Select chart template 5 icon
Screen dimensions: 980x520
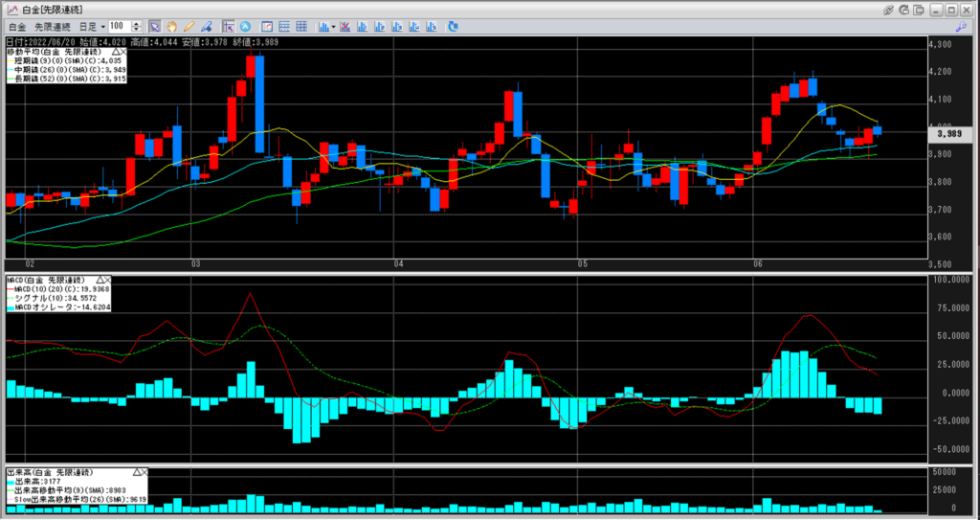(x=431, y=27)
